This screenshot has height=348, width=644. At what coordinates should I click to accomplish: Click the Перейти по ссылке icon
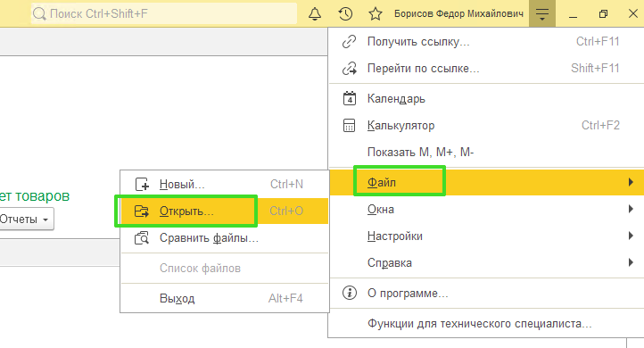(x=349, y=68)
